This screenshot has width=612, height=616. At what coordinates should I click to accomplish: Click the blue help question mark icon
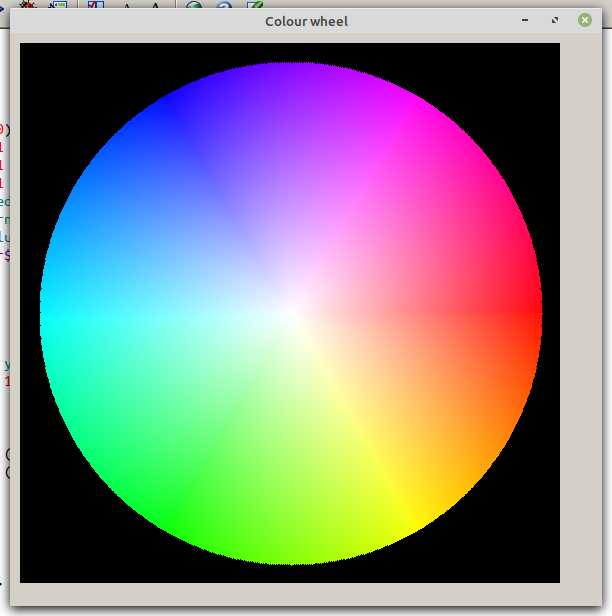(223, 5)
